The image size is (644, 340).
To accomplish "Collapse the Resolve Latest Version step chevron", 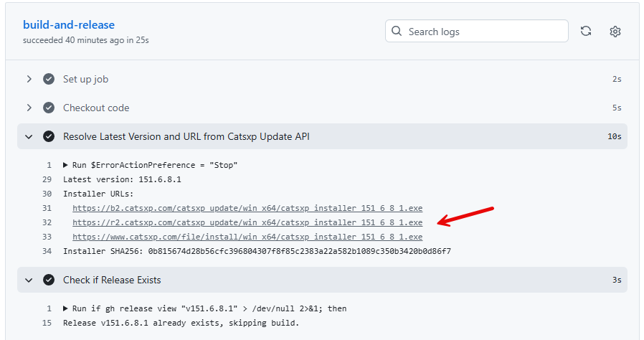I will pyautogui.click(x=29, y=136).
